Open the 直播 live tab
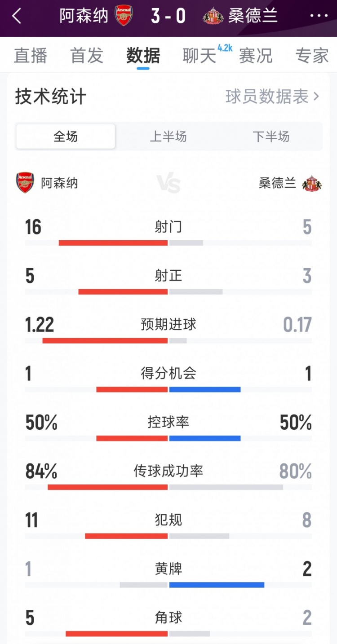This screenshot has width=337, height=644. point(31,56)
